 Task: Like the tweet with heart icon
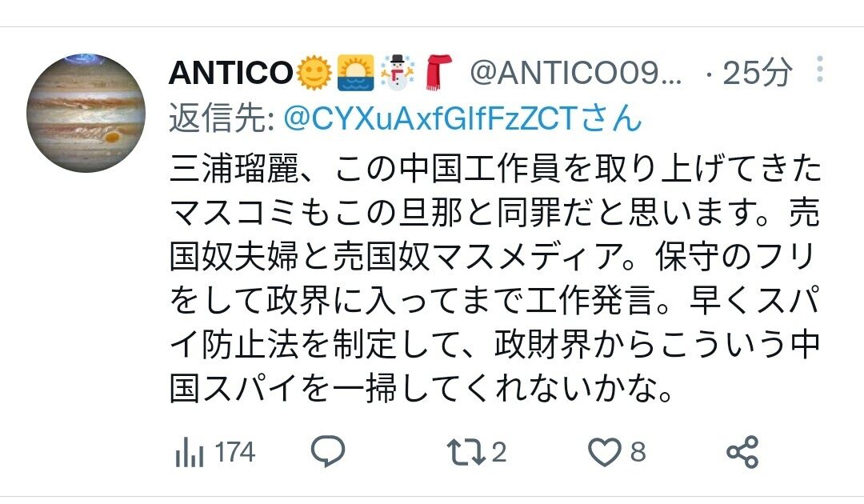click(x=605, y=452)
